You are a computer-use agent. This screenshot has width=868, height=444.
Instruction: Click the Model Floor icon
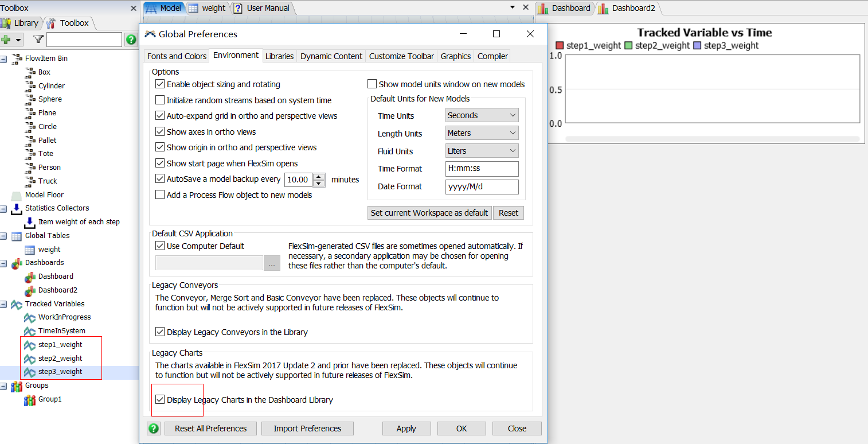click(16, 195)
